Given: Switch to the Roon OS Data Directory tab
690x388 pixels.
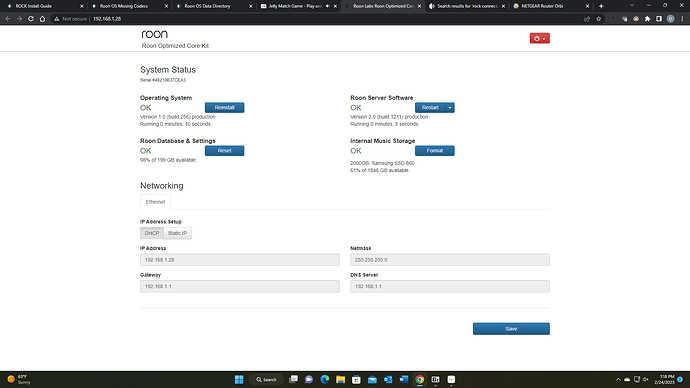Looking at the screenshot, I should (x=213, y=6).
